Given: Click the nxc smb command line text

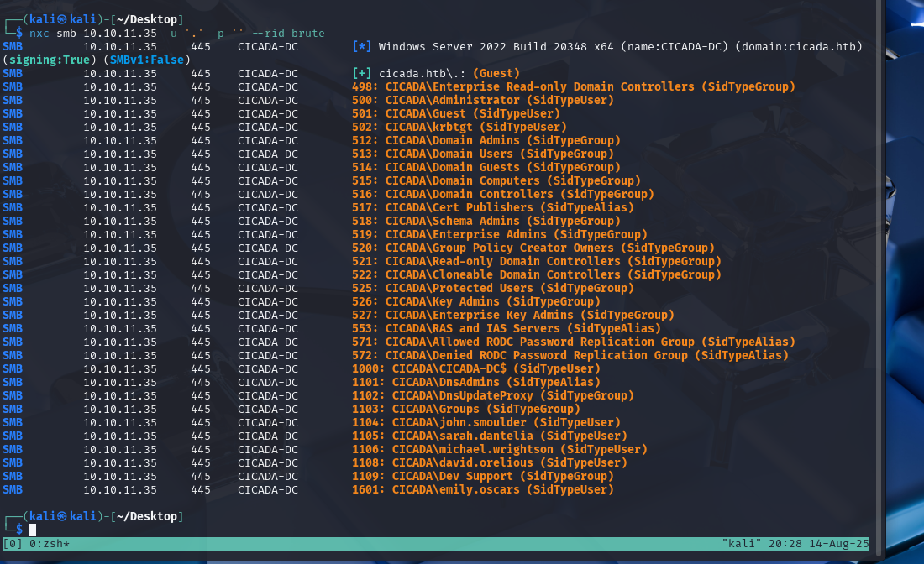Looking at the screenshot, I should pyautogui.click(x=176, y=34).
